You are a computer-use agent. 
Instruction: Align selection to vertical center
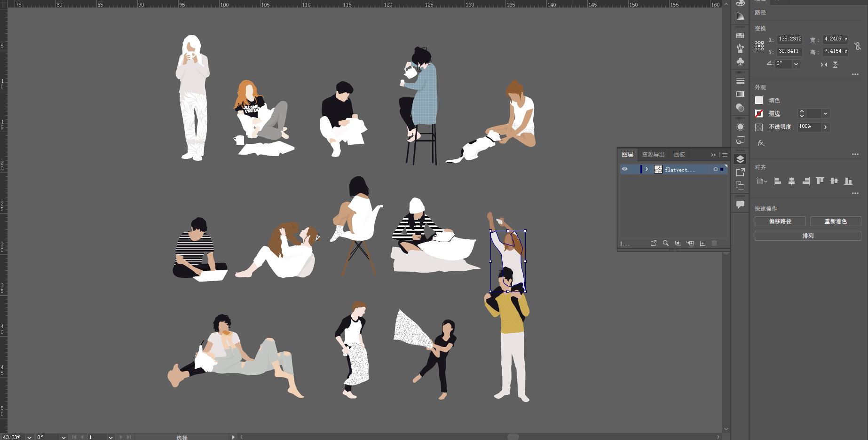click(834, 181)
